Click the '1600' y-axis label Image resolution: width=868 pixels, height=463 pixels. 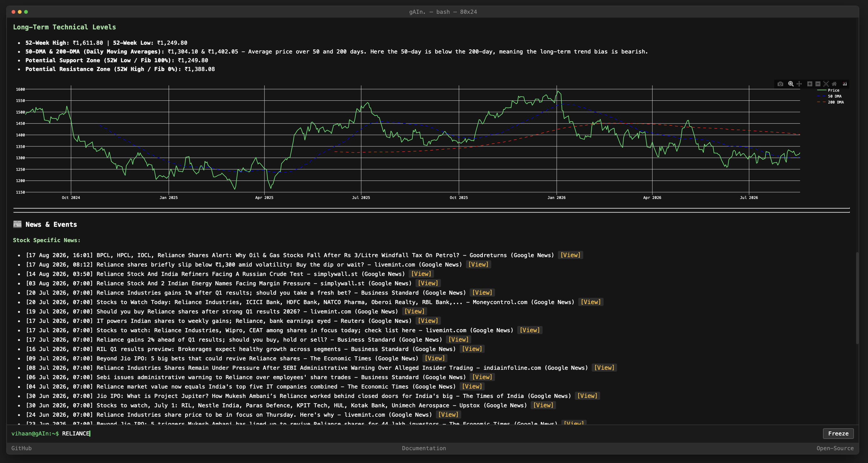pyautogui.click(x=20, y=89)
